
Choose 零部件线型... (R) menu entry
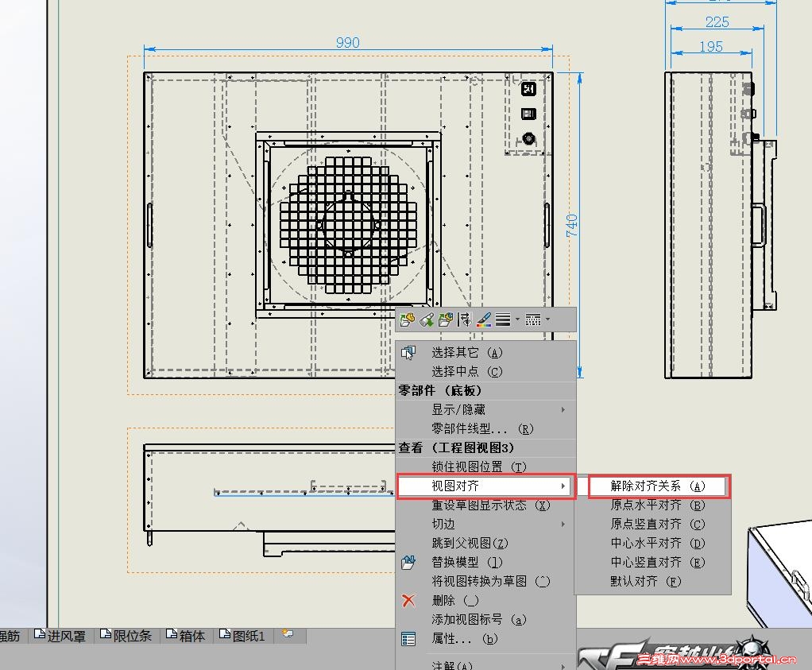coord(485,429)
